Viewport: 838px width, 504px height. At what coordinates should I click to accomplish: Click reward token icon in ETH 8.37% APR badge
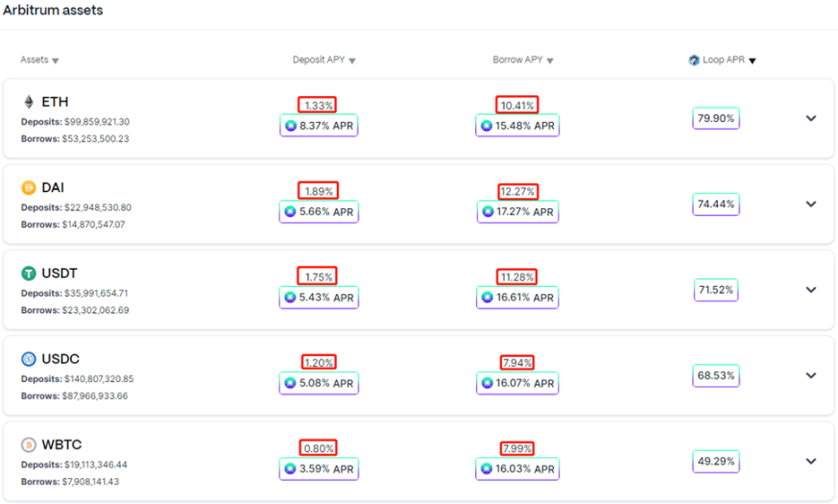291,126
